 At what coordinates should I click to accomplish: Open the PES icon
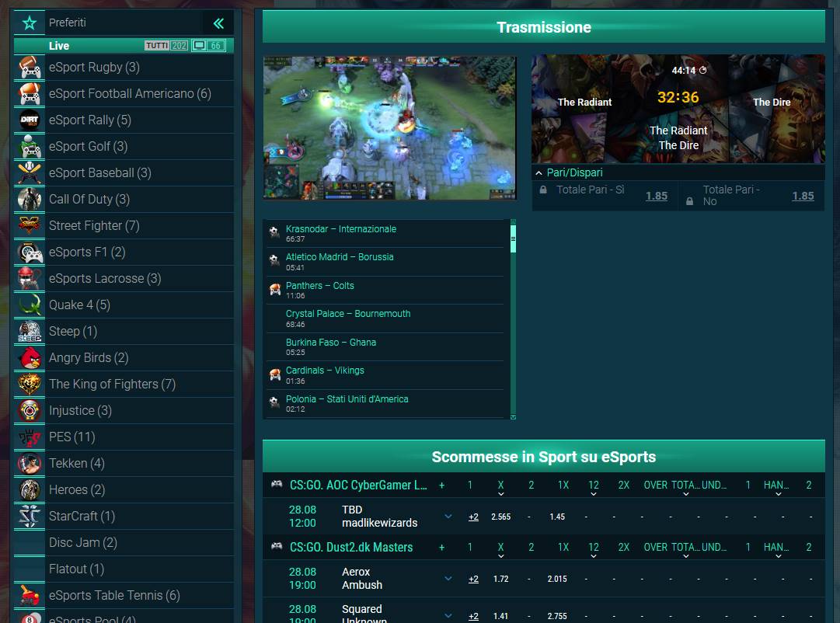coord(30,437)
